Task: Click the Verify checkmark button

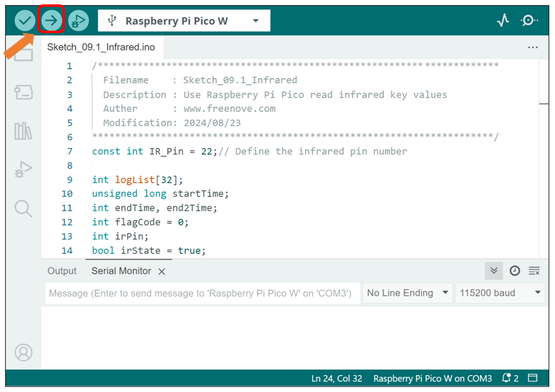Action: point(25,21)
